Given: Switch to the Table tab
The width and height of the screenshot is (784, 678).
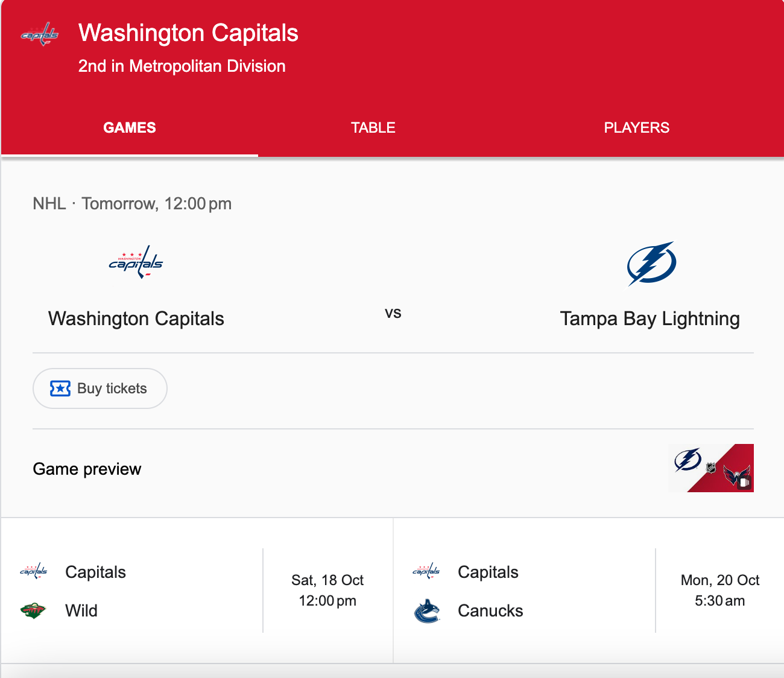Looking at the screenshot, I should [x=373, y=128].
